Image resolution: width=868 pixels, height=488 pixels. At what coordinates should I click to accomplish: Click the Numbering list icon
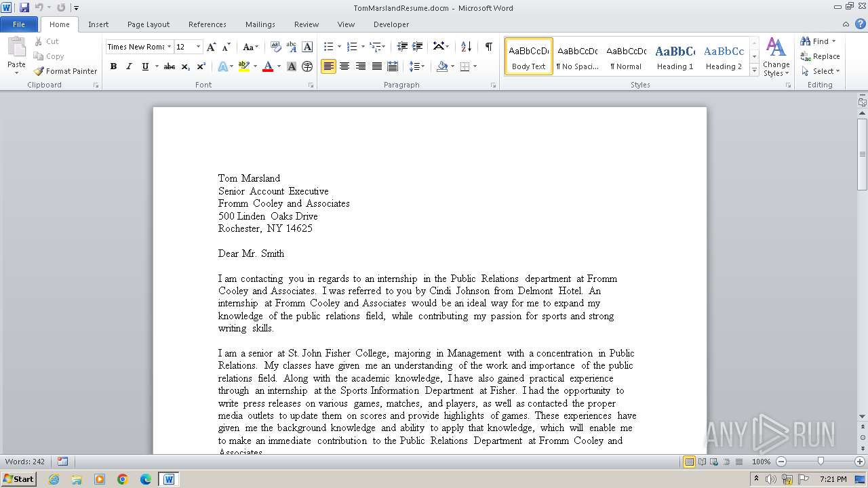[352, 47]
